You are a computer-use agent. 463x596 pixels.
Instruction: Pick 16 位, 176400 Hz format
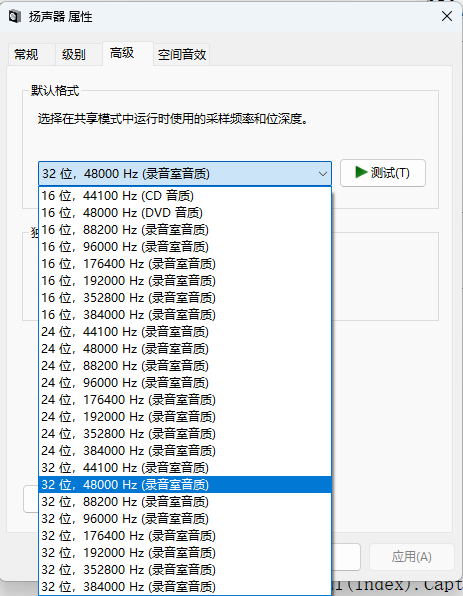coord(185,264)
